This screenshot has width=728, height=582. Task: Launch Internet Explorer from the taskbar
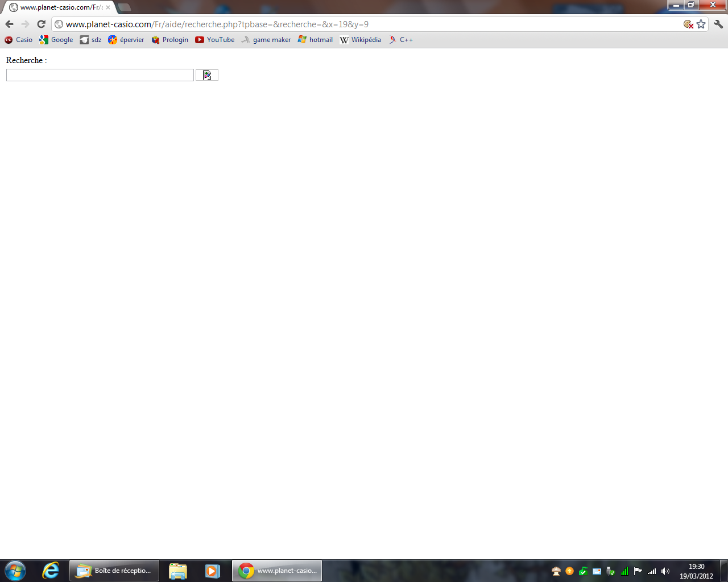pos(51,571)
